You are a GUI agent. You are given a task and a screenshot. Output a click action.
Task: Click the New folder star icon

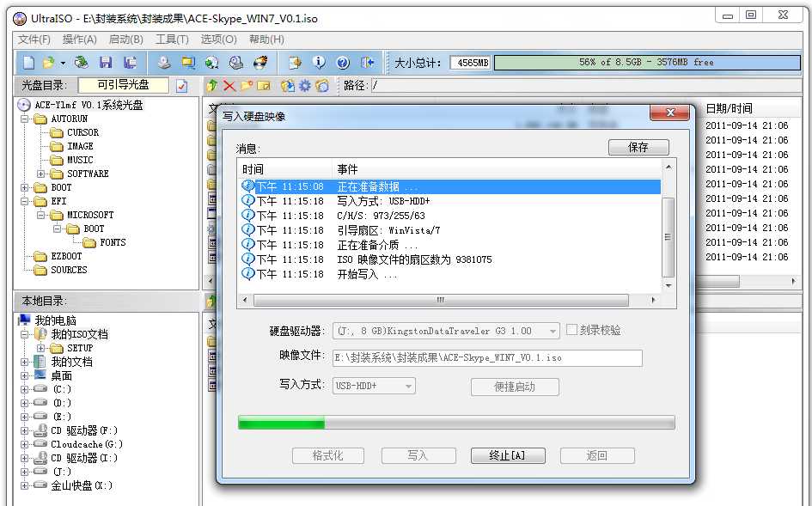tap(246, 85)
